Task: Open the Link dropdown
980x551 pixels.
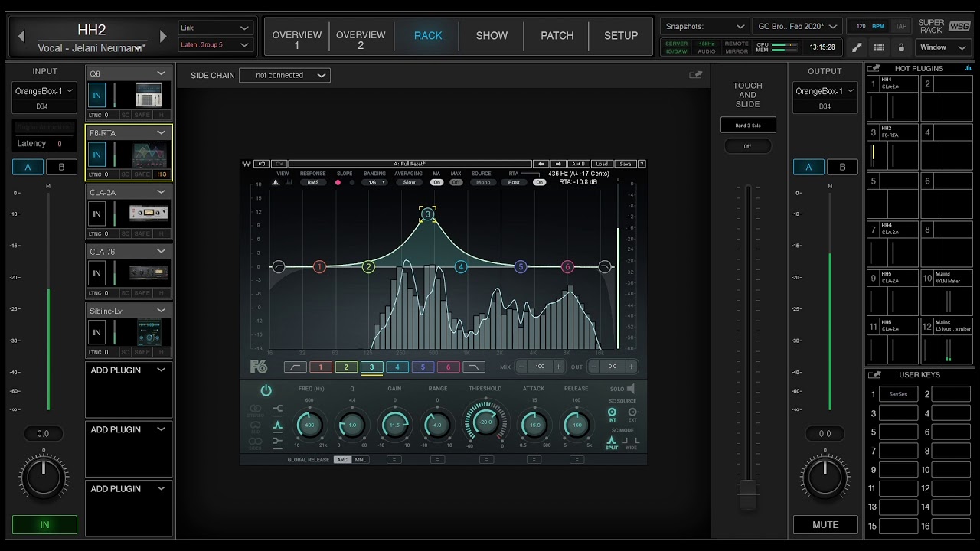Action: click(215, 28)
